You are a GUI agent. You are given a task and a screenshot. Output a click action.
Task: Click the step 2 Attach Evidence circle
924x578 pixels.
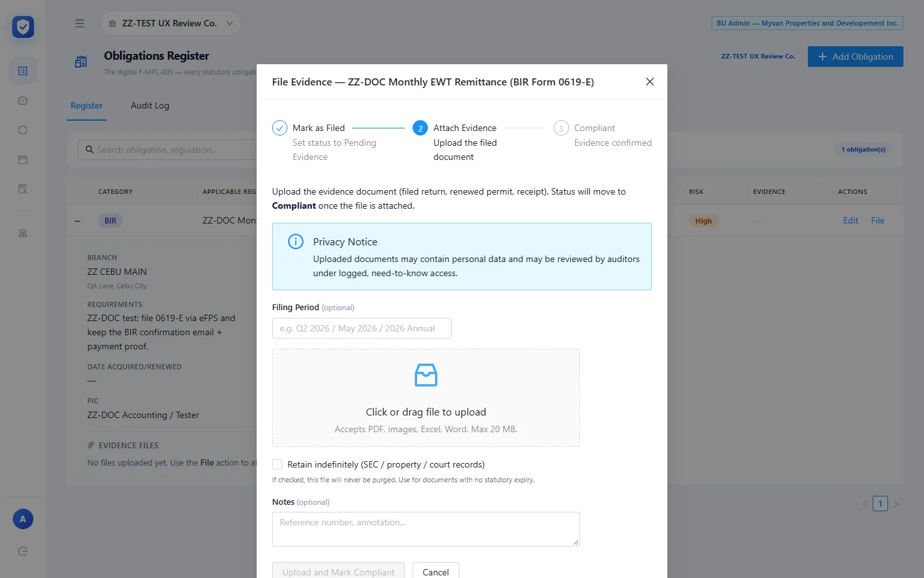click(420, 128)
